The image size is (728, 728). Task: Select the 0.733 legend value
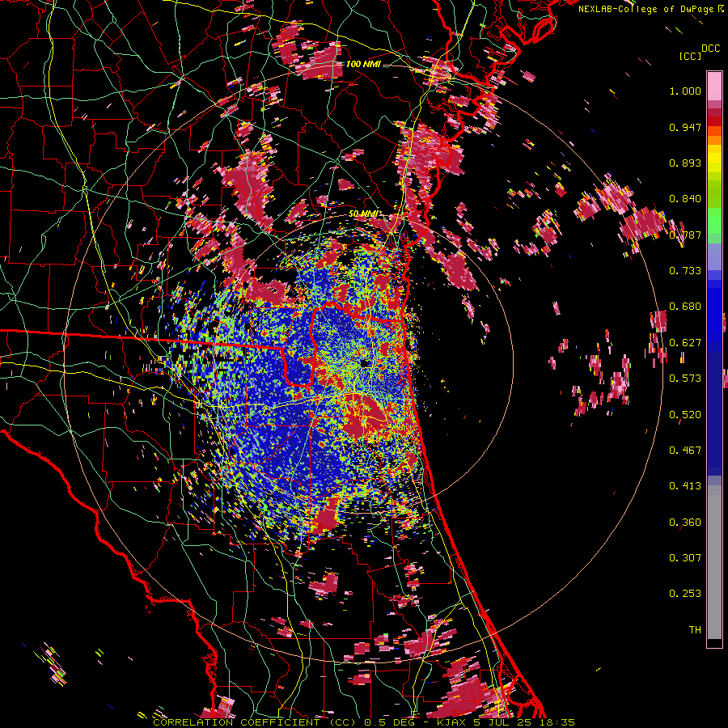point(685,271)
